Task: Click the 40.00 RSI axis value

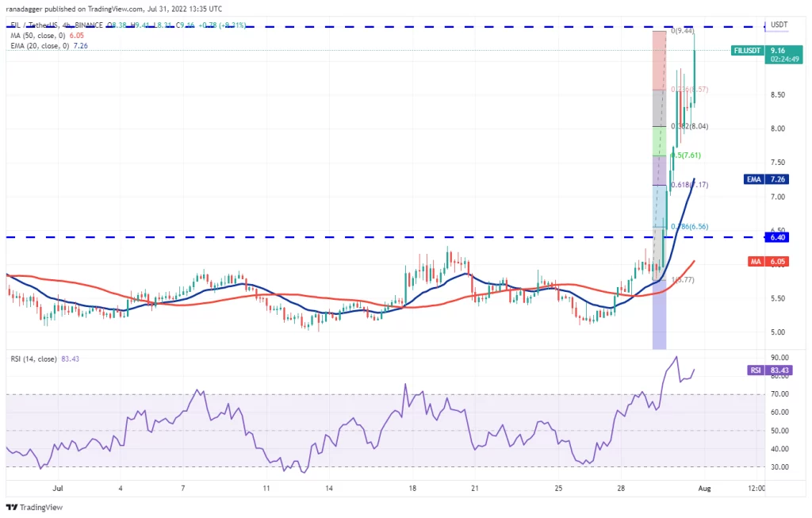Action: (x=779, y=448)
